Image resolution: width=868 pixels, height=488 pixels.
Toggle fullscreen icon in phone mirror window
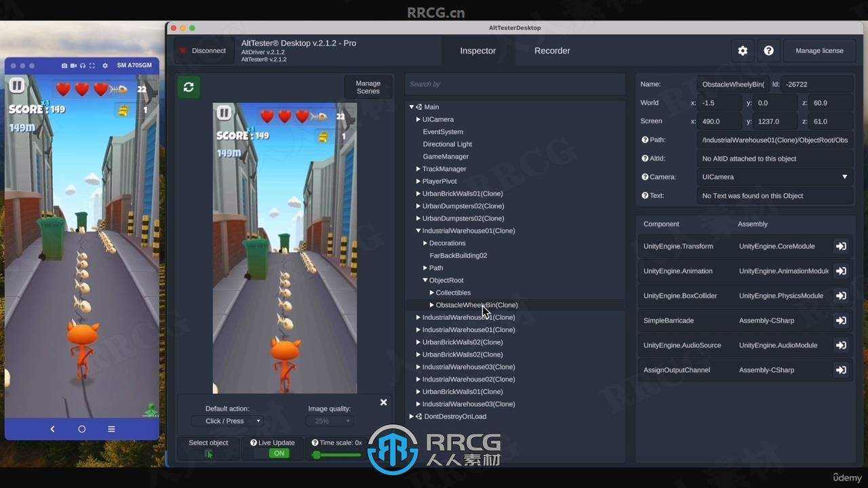91,66
